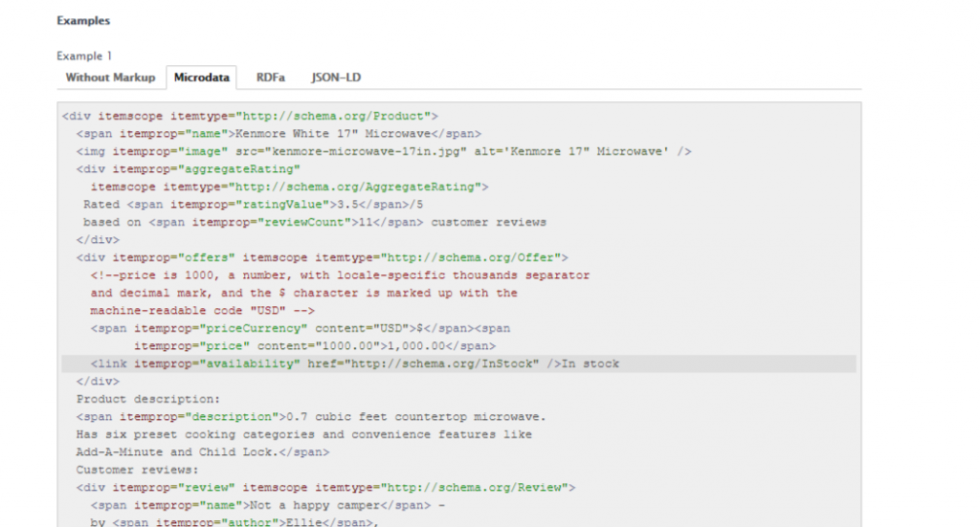This screenshot has width=980, height=527.
Task: Select the Microdata tab
Action: 201,77
